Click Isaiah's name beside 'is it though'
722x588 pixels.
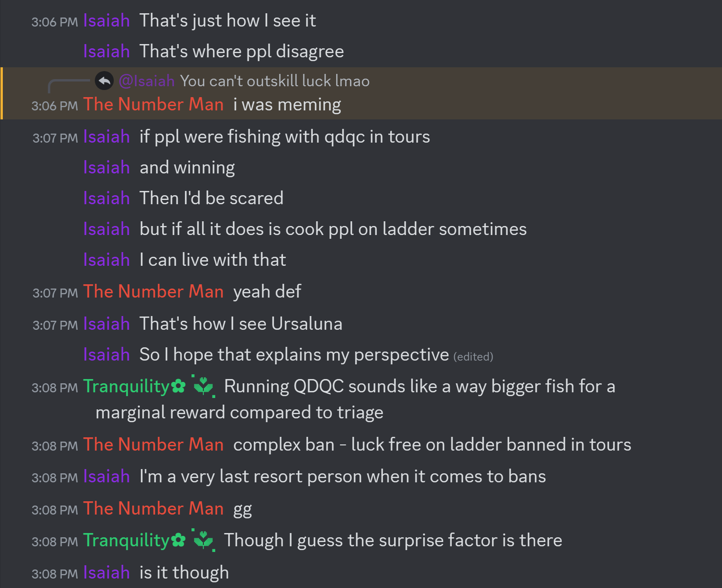[106, 573]
